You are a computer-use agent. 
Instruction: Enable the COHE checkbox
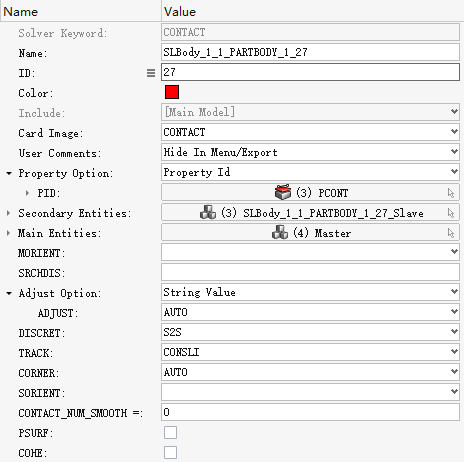pos(170,453)
